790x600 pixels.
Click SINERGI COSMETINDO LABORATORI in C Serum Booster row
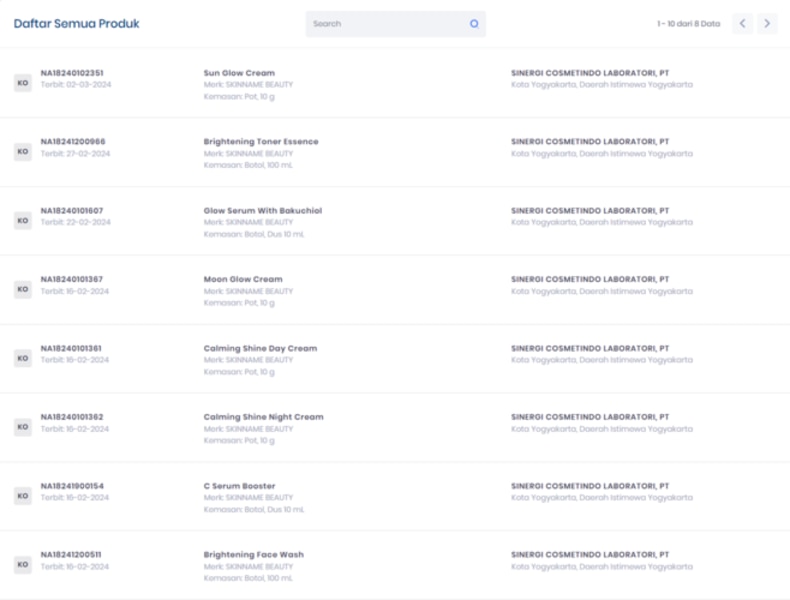click(590, 486)
